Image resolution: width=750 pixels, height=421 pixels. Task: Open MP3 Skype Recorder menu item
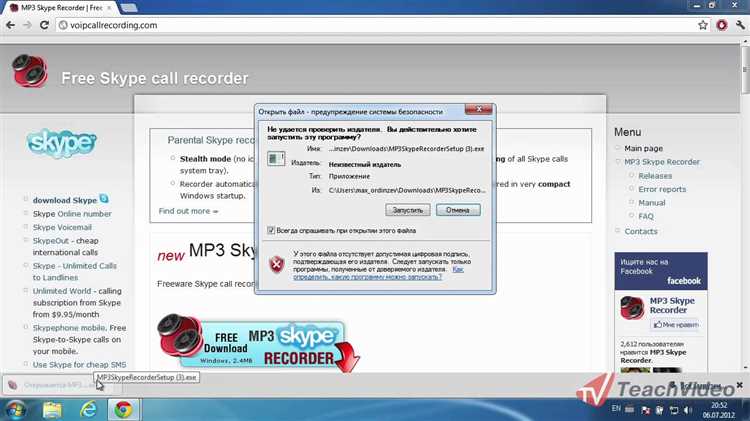662,162
